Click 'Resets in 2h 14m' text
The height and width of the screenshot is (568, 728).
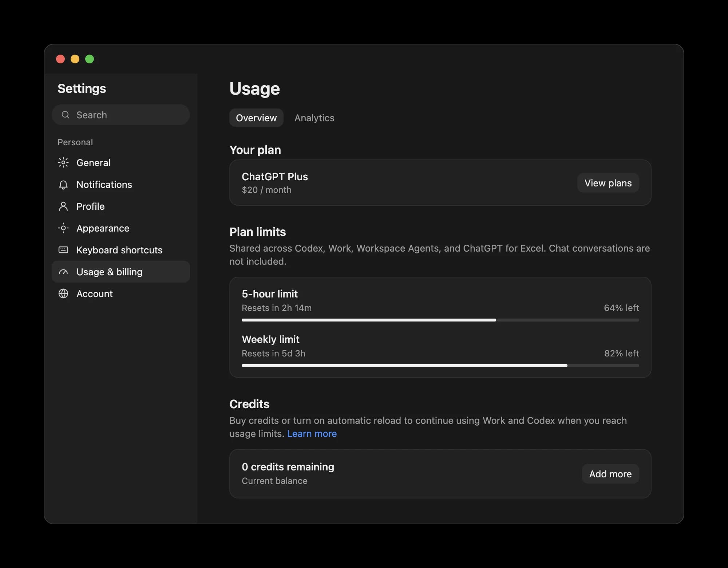[277, 308]
